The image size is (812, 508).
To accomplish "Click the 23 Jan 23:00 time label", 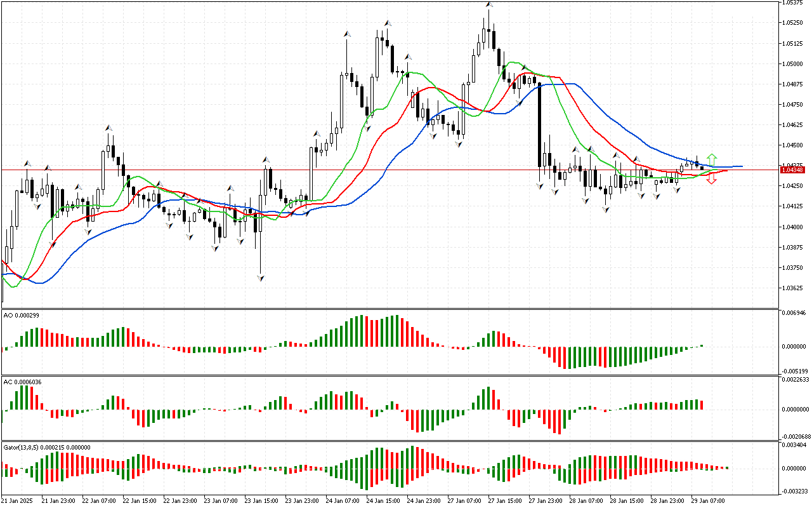I will [x=302, y=501].
